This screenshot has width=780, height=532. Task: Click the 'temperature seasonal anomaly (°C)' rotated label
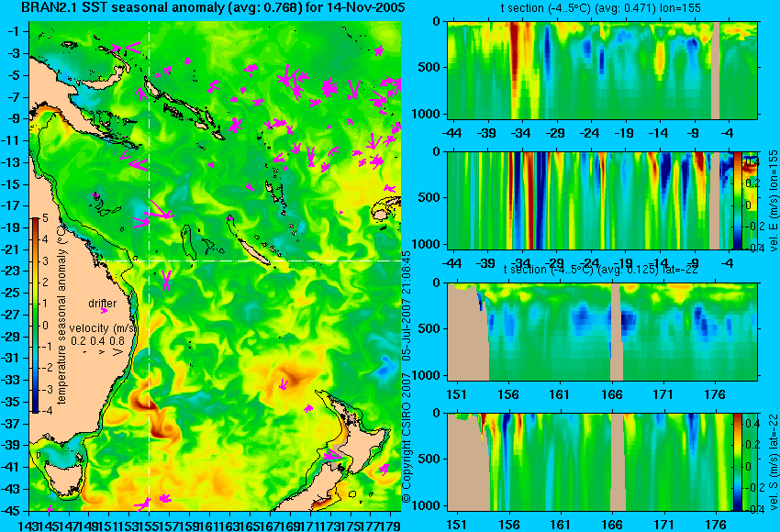[x=61, y=315]
